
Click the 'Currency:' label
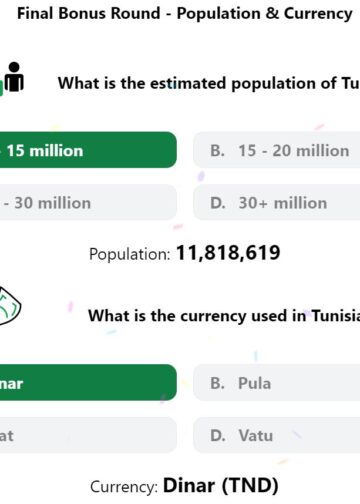pyautogui.click(x=124, y=487)
